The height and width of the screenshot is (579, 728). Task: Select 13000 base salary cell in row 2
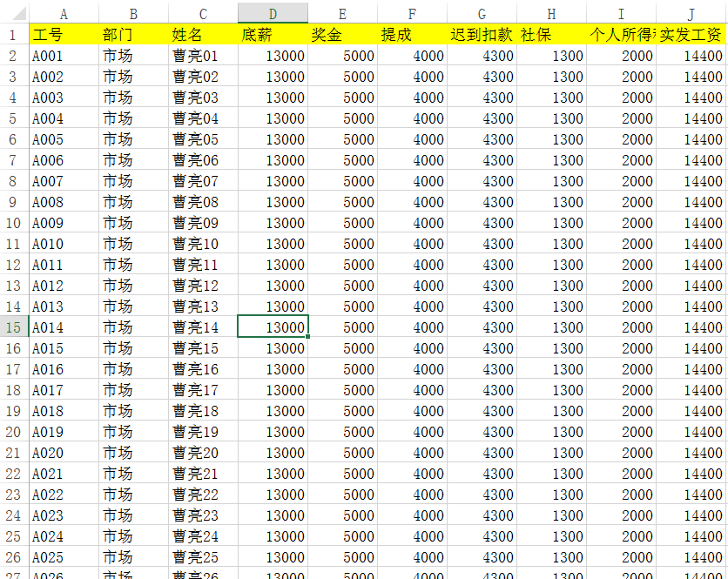(x=273, y=56)
